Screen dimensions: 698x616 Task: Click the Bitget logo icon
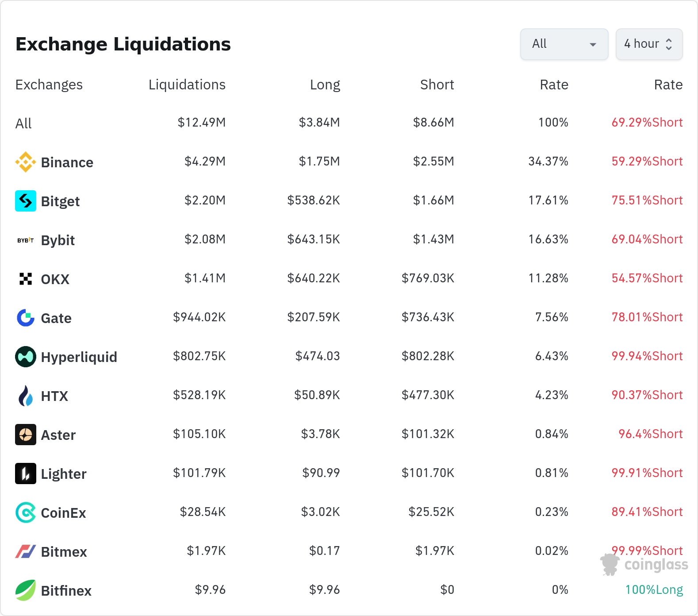tap(26, 201)
